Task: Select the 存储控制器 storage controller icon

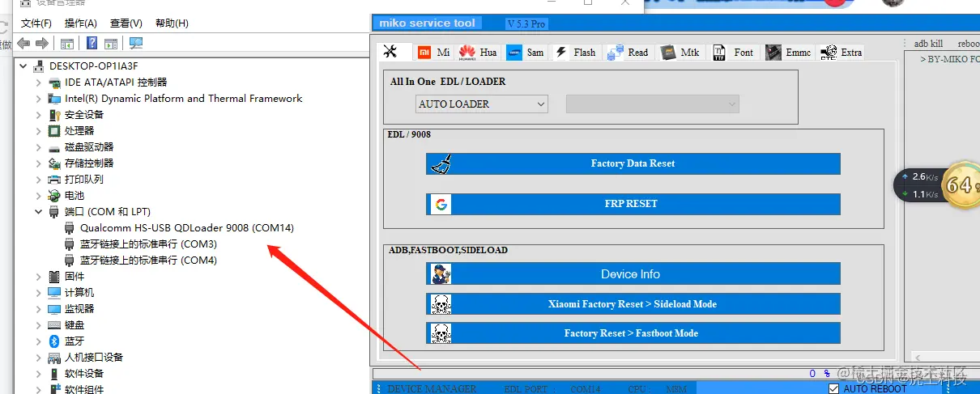Action: [x=54, y=163]
